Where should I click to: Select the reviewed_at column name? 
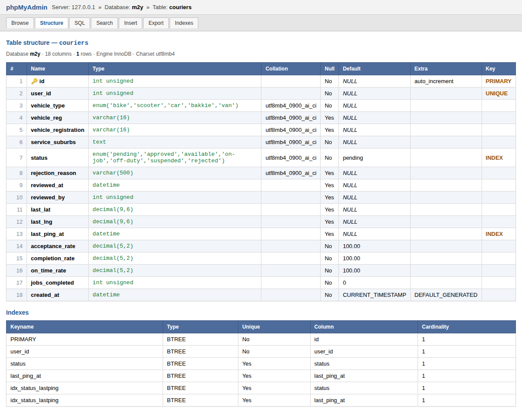click(x=47, y=185)
